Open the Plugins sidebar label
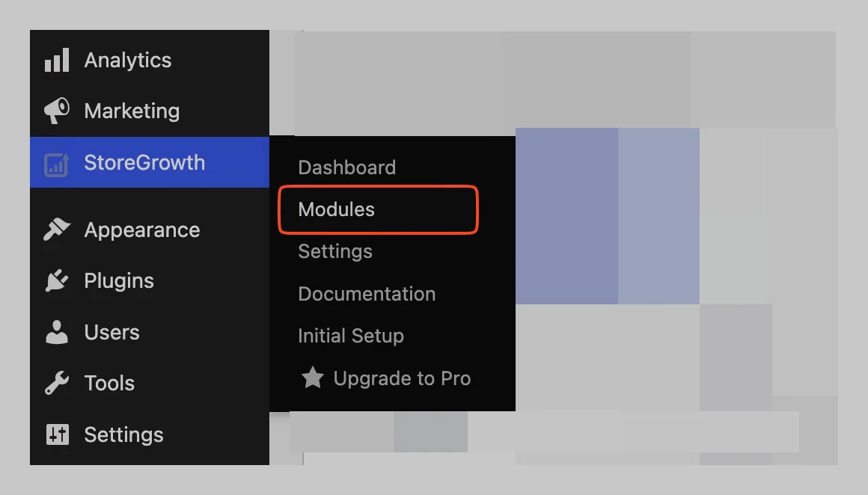868x495 pixels. (x=119, y=281)
